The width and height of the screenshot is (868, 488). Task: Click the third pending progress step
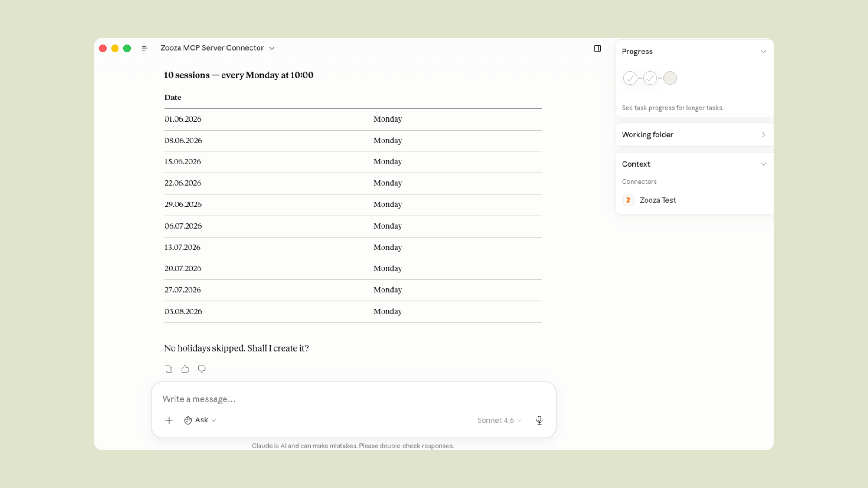point(670,78)
